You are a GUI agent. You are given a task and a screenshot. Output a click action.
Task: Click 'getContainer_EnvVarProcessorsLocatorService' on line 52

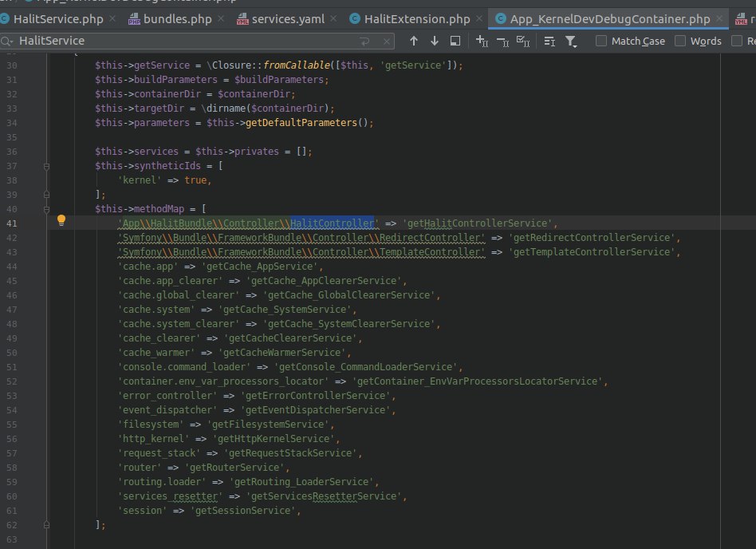tap(478, 381)
